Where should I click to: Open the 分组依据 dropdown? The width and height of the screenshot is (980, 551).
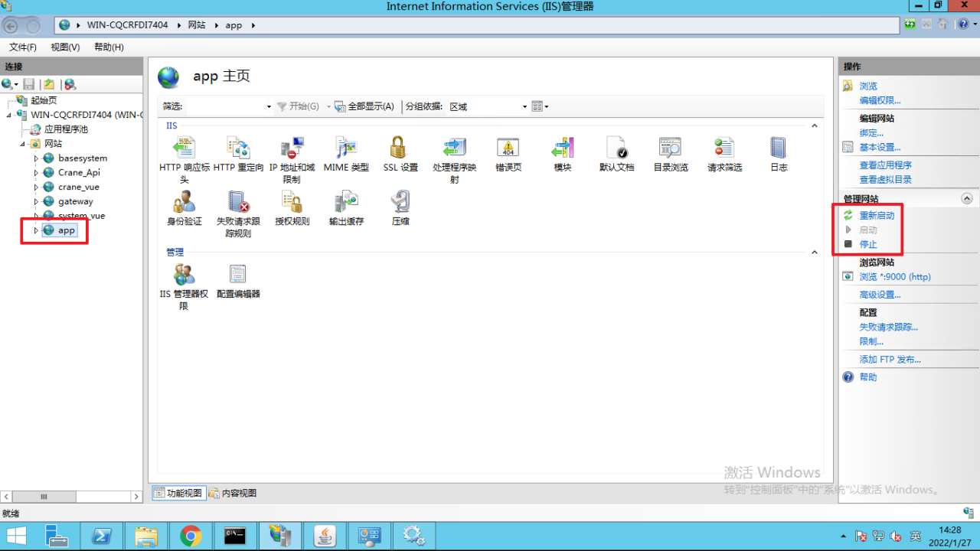click(488, 106)
